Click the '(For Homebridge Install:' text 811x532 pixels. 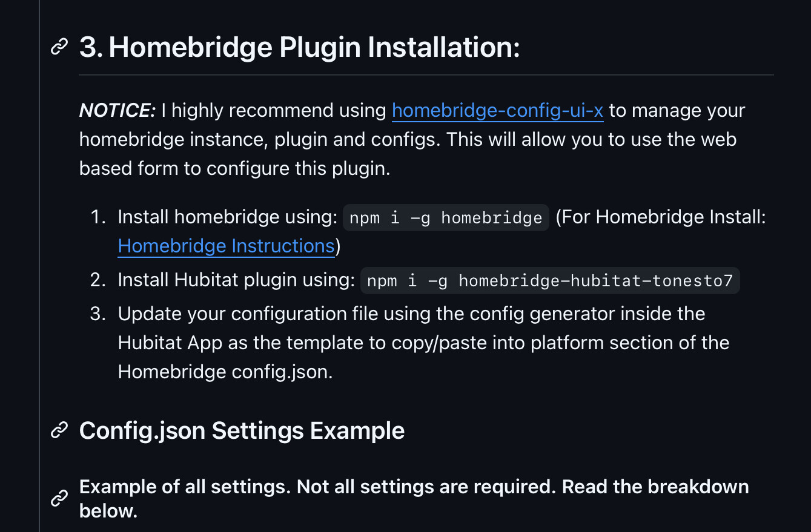[x=661, y=217]
